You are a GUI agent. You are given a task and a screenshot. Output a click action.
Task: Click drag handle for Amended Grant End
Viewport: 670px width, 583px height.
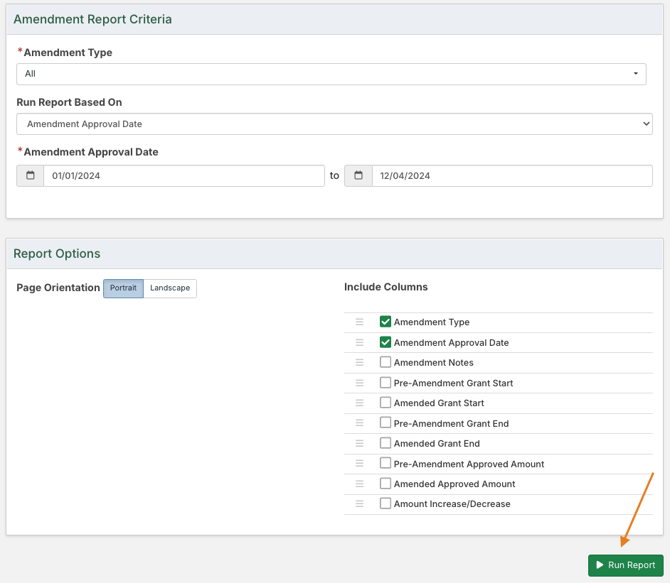[x=359, y=443]
